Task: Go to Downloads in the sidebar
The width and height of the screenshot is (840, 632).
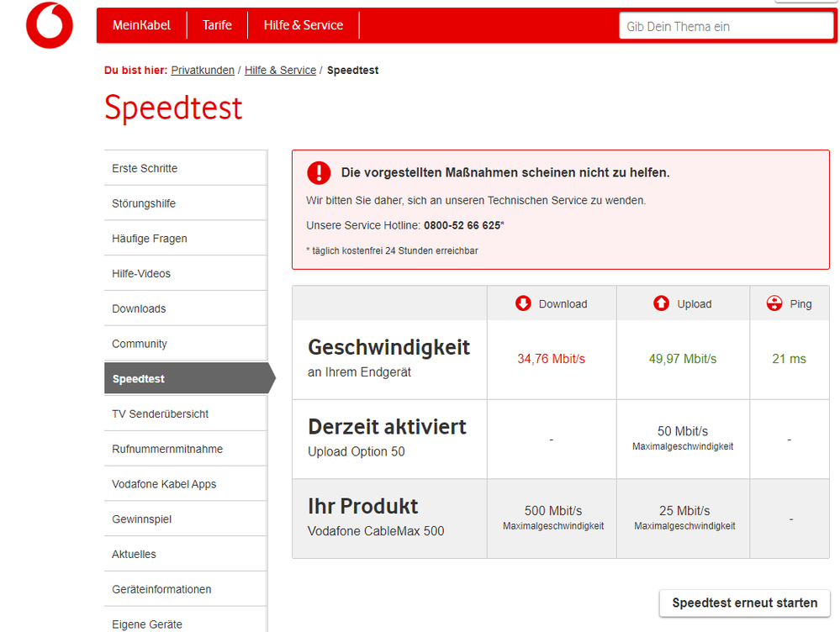Action: [185, 308]
